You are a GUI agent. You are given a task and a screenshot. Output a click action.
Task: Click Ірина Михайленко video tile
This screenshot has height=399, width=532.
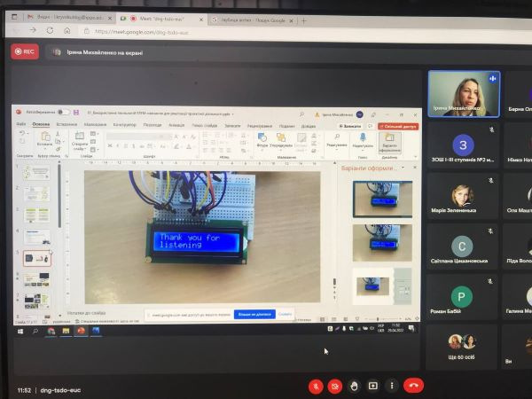464,94
